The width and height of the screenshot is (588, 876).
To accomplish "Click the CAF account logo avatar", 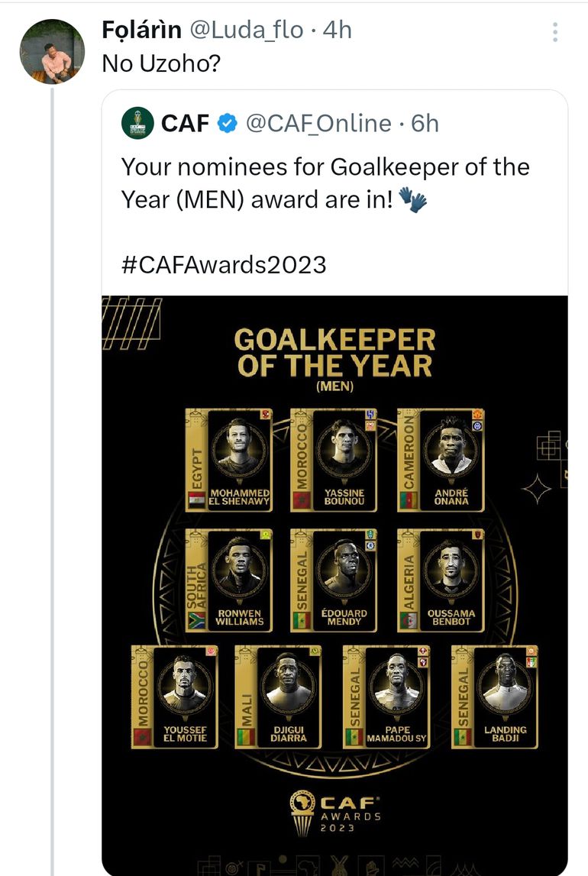I will [138, 124].
